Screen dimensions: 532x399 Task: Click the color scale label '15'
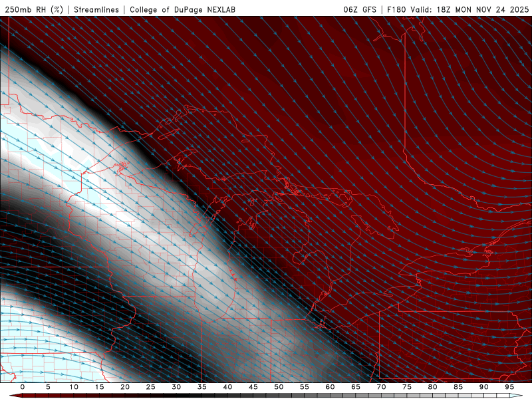99,387
